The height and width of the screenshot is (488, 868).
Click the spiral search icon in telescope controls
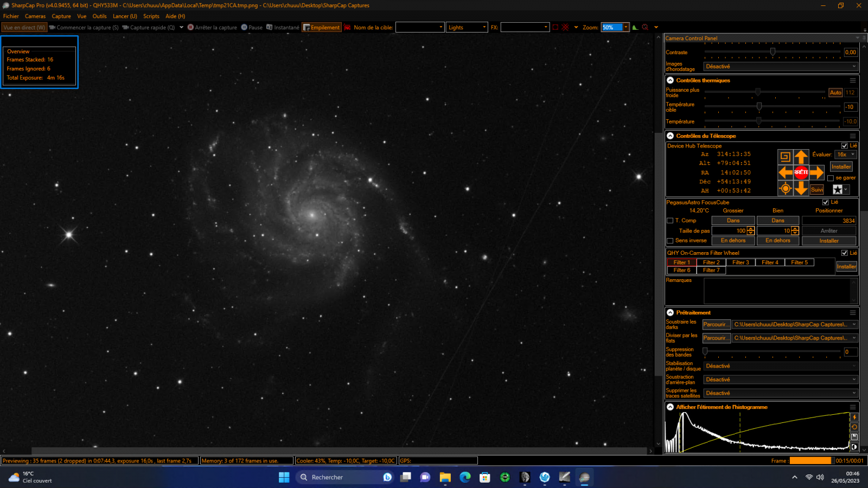click(x=785, y=157)
